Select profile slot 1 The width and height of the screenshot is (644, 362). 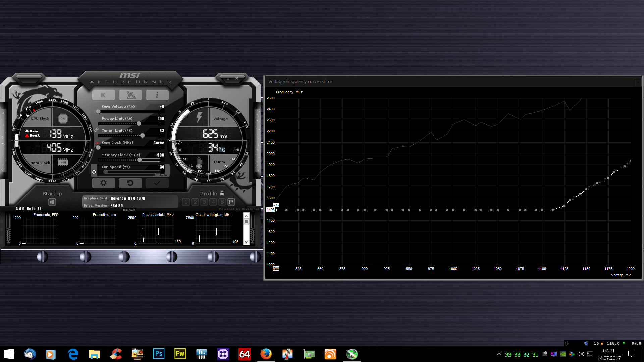186,202
